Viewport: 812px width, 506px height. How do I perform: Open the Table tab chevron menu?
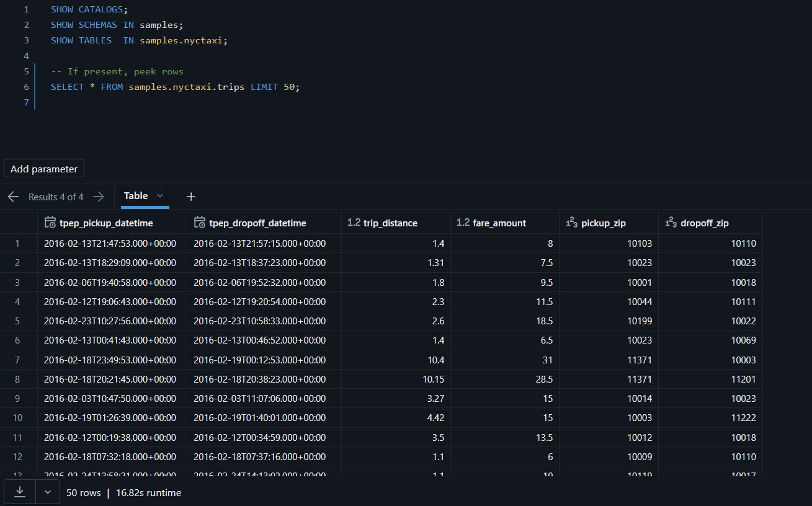[x=160, y=196]
